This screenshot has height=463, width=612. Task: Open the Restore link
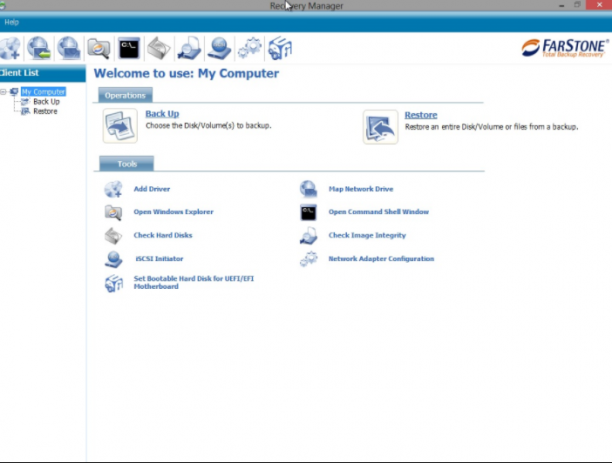421,115
